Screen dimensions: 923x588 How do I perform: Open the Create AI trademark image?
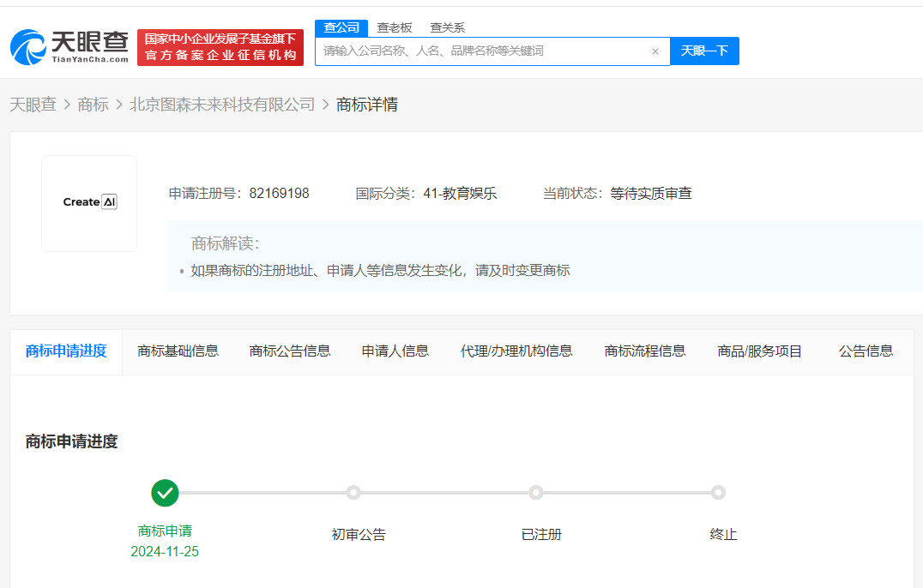[x=89, y=203]
